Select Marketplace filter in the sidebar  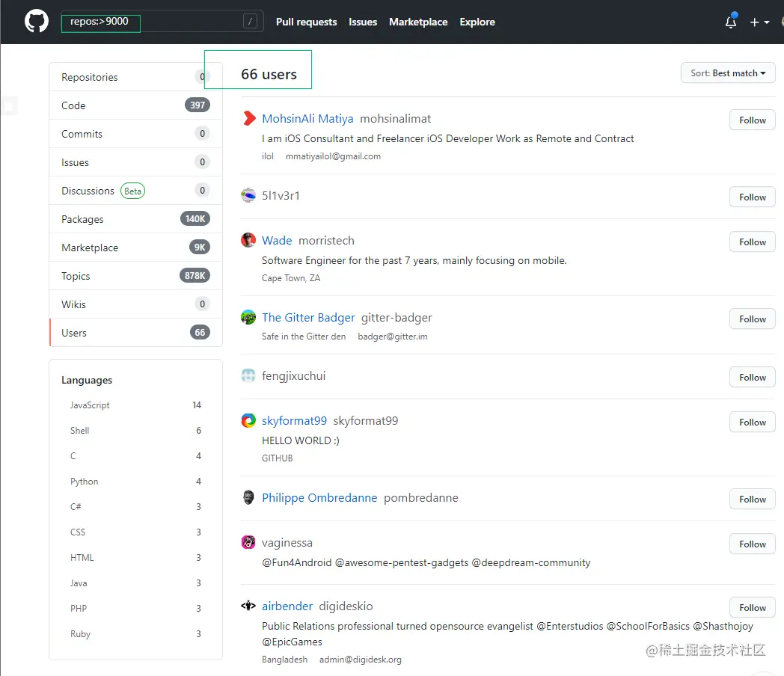point(135,248)
